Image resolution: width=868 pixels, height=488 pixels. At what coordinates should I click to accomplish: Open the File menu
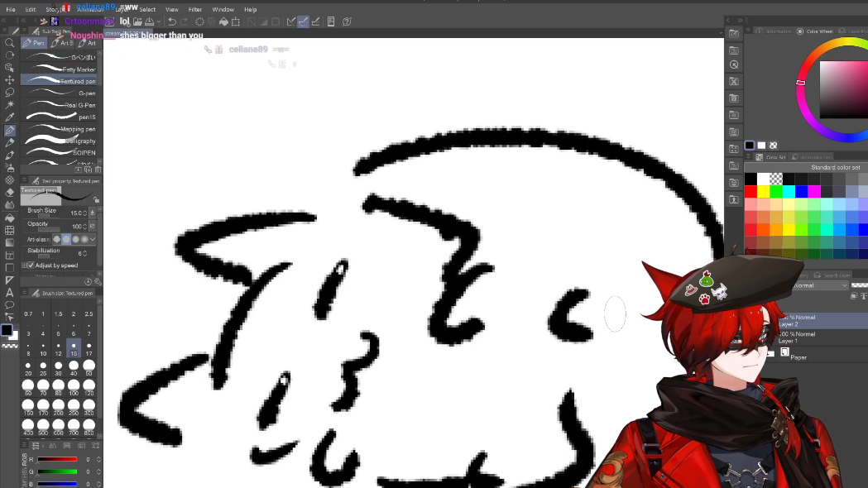11,9
